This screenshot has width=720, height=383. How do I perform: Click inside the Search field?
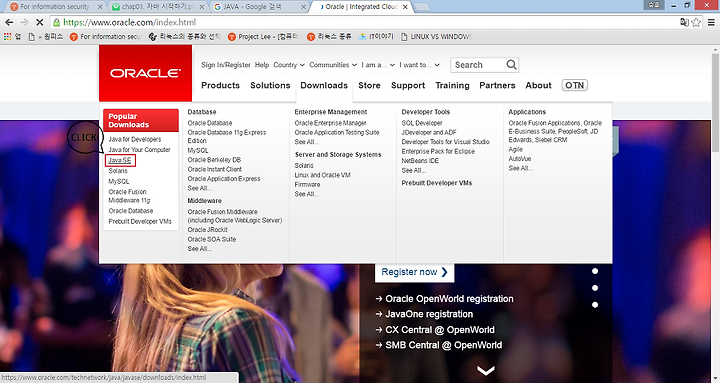click(478, 65)
